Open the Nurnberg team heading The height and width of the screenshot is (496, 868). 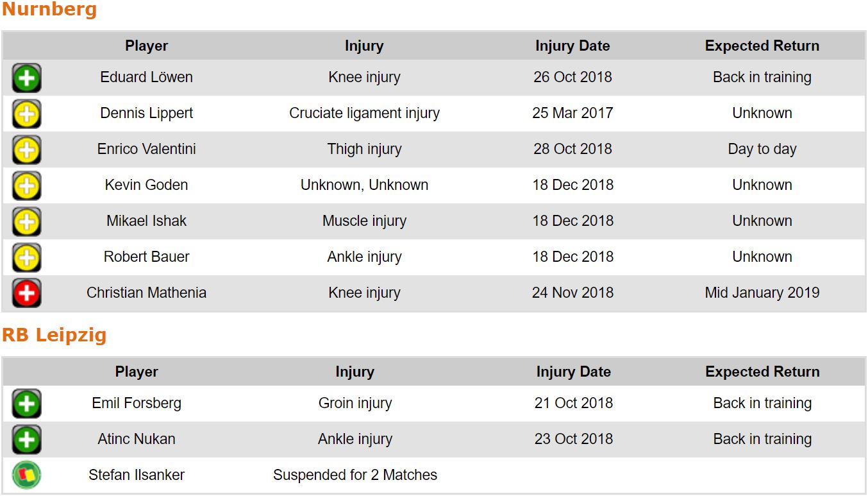[49, 10]
